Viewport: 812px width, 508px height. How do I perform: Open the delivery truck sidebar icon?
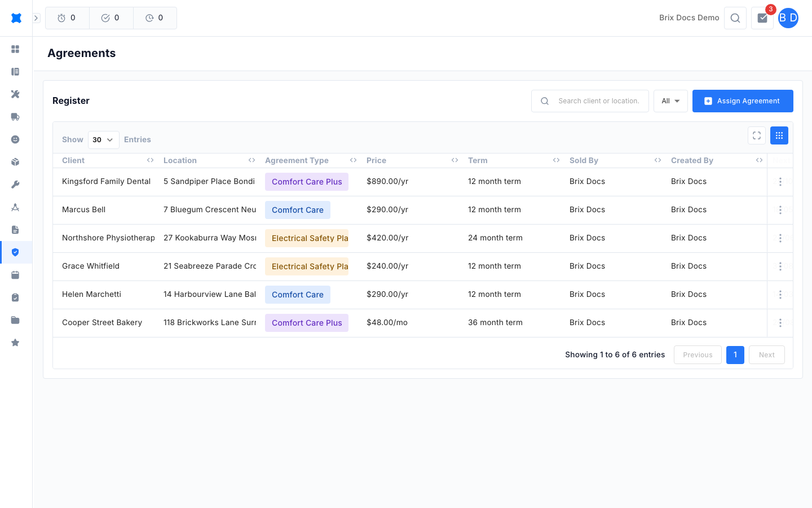click(x=15, y=117)
